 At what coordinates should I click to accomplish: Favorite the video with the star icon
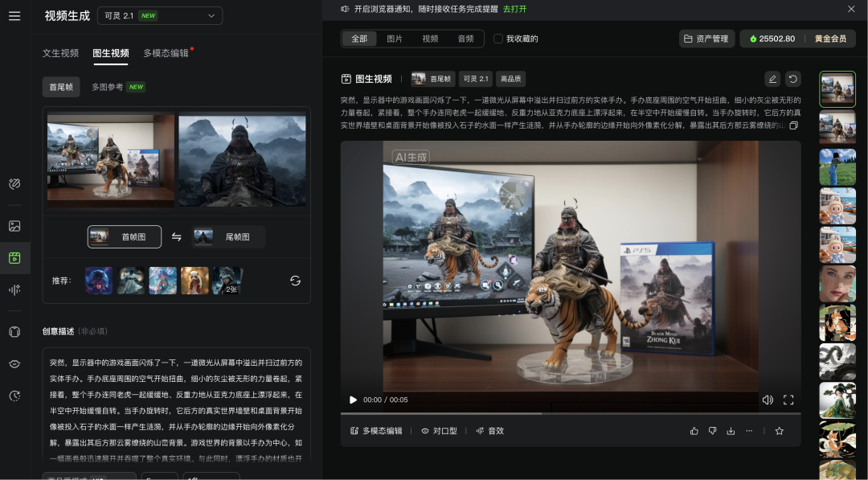tap(780, 431)
